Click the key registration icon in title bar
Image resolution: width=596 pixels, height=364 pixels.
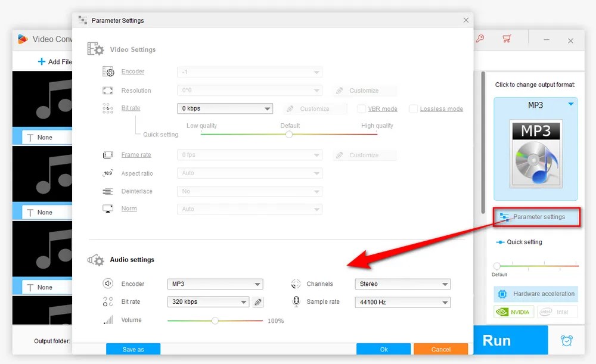tap(480, 38)
